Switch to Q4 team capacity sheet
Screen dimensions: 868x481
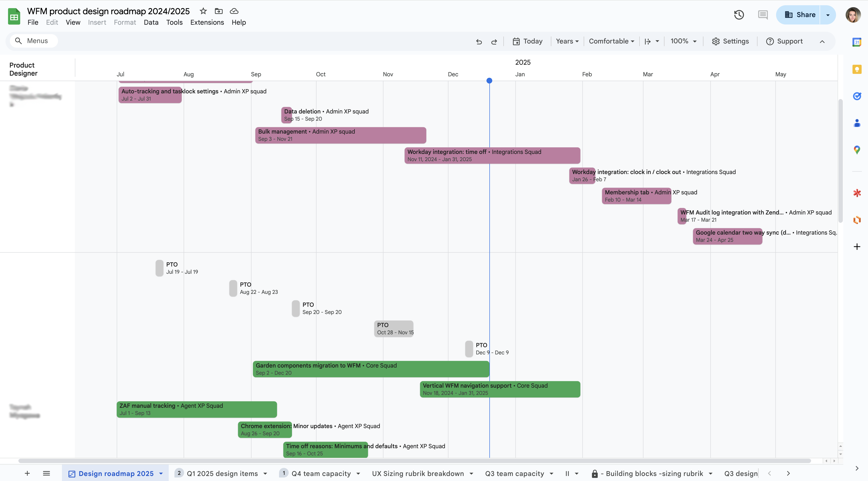tap(321, 474)
